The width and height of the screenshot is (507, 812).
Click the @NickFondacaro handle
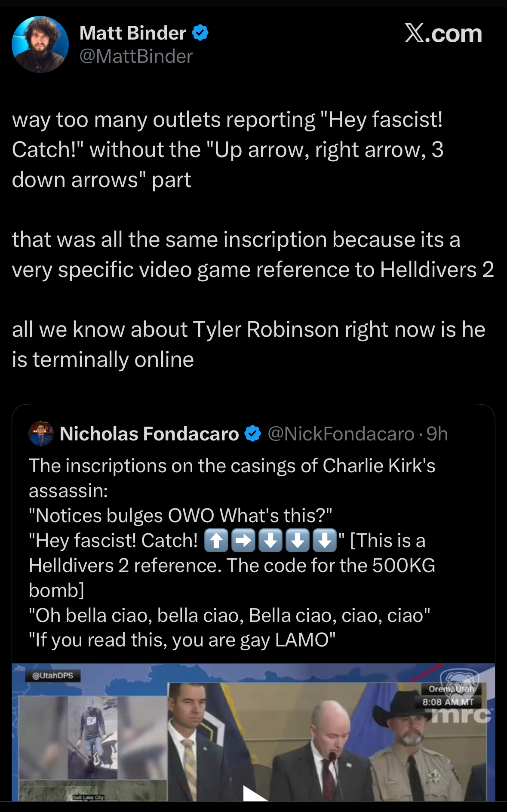(341, 434)
